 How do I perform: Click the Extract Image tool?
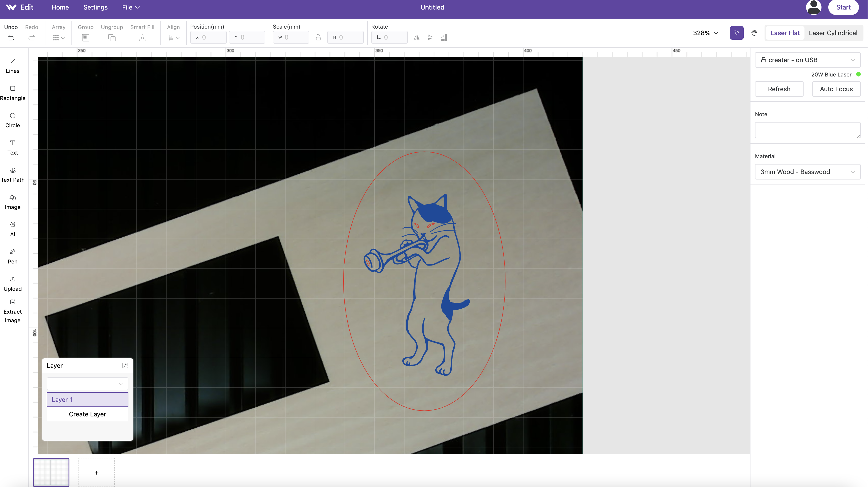point(12,311)
